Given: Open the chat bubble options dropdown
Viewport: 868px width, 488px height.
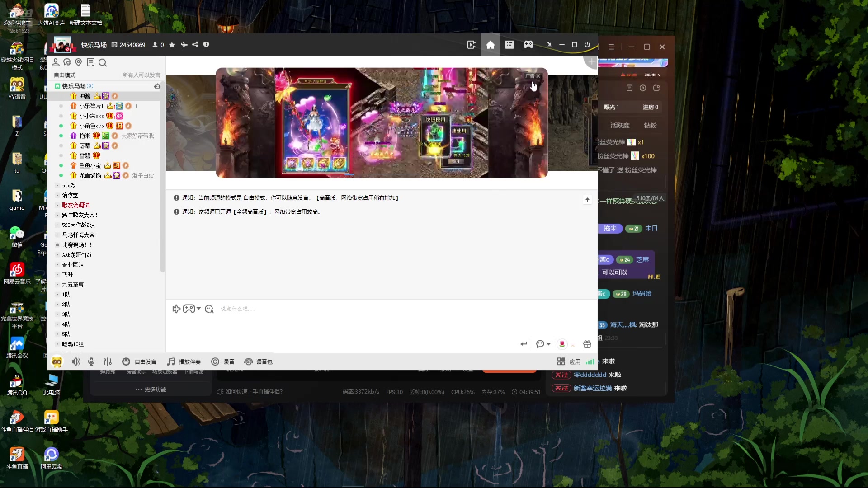Looking at the screenshot, I should 543,344.
